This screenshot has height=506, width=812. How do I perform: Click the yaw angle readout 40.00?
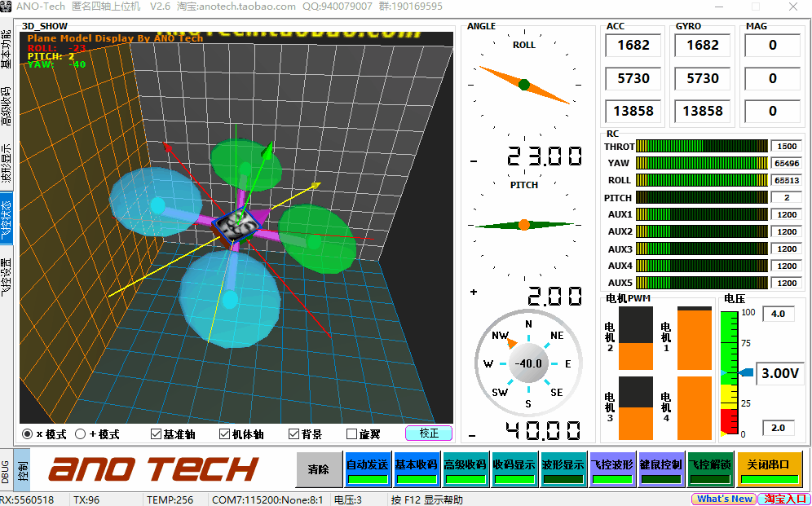543,430
